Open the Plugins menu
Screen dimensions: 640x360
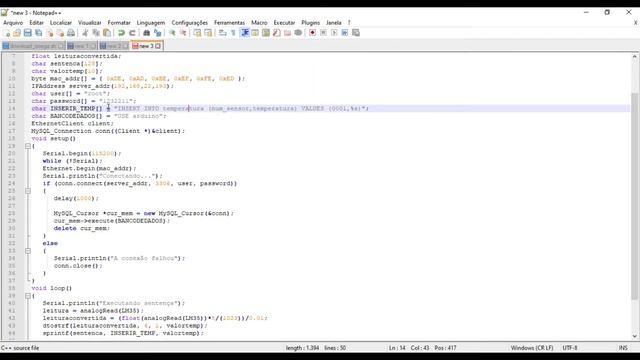click(x=311, y=22)
